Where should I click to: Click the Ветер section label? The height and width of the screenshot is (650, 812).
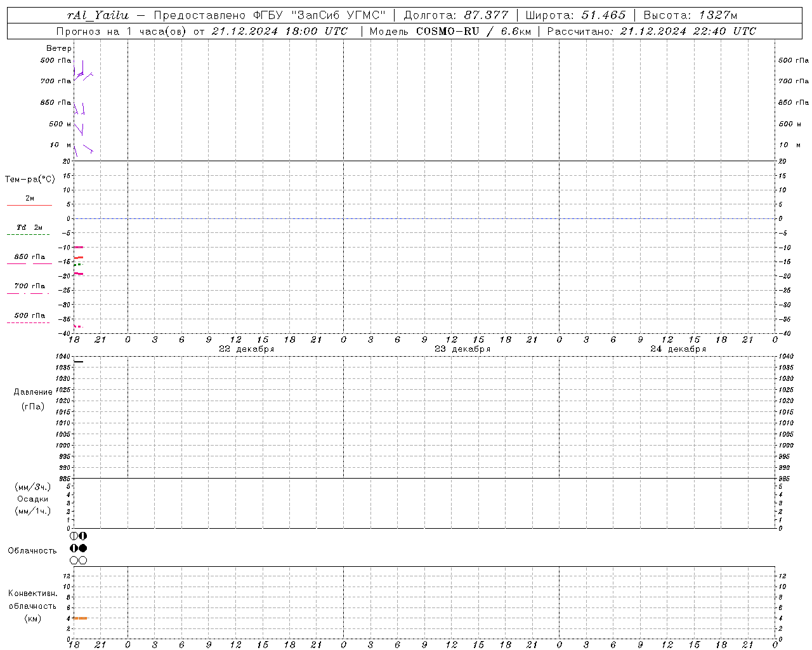59,48
